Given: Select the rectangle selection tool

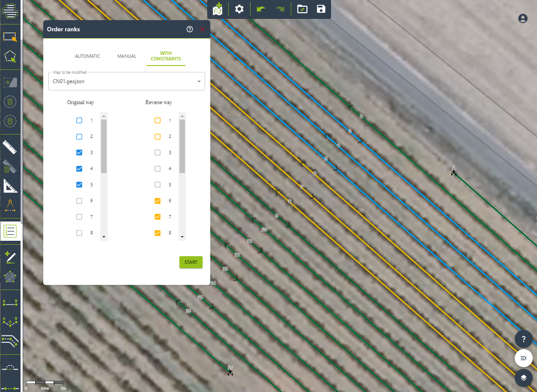Looking at the screenshot, I should (10, 36).
